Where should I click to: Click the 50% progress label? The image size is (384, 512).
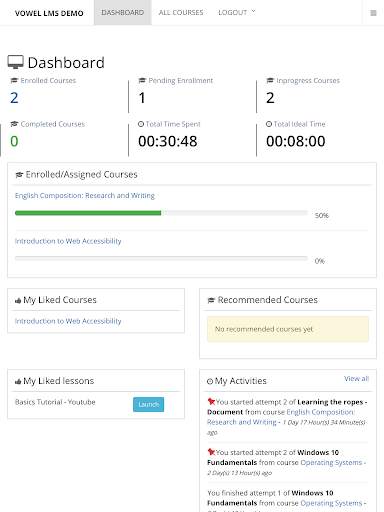[322, 216]
